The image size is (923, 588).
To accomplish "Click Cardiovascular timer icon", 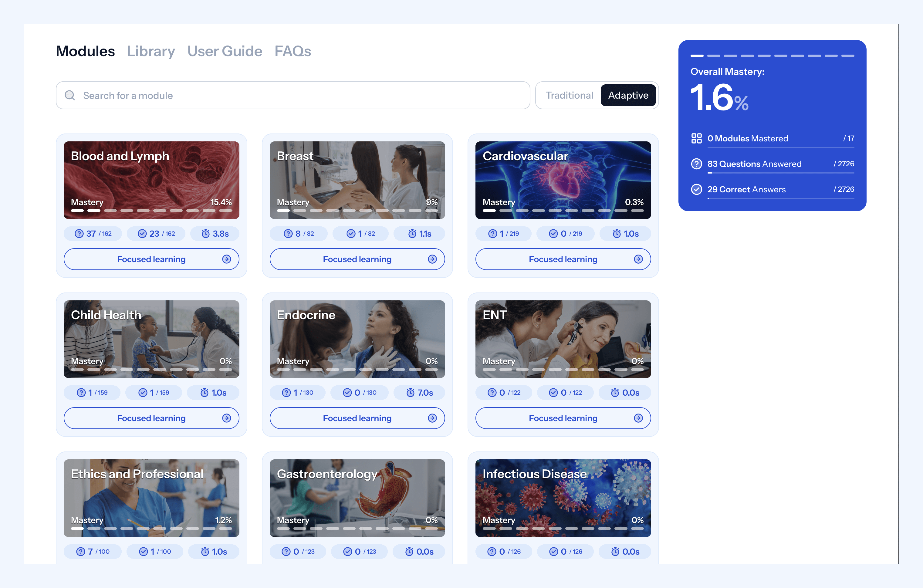I will coord(617,233).
